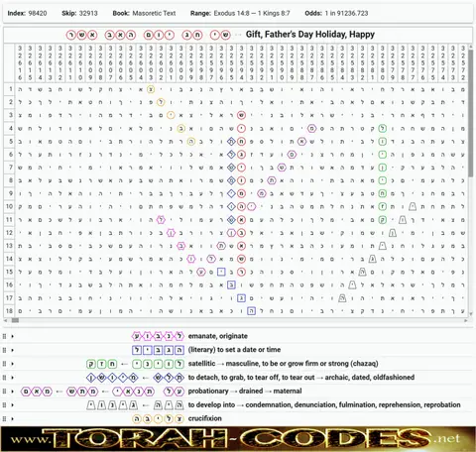The width and height of the screenshot is (476, 452).
Task: Click the blue-squared letter in row 18
Action: coord(252,311)
